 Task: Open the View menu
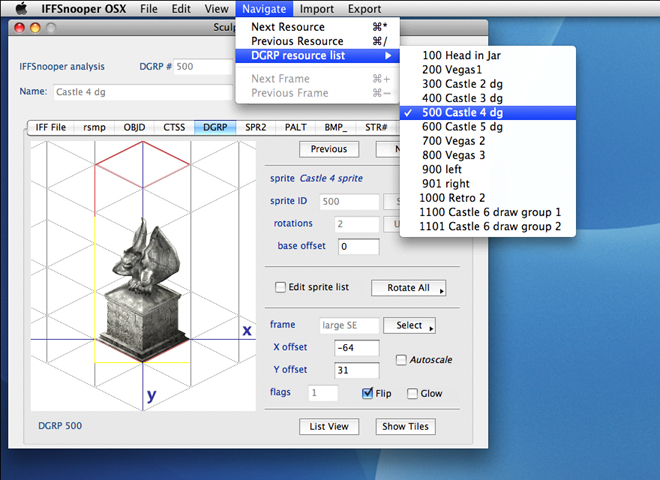pyautogui.click(x=216, y=8)
